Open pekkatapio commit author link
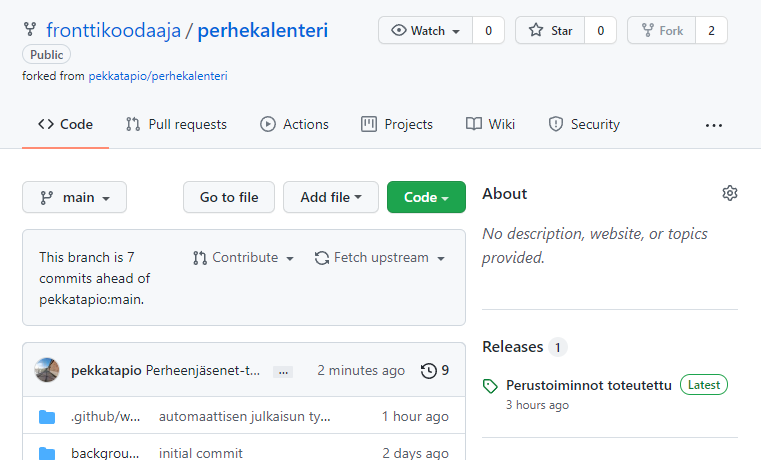The height and width of the screenshot is (460, 761). (106, 371)
